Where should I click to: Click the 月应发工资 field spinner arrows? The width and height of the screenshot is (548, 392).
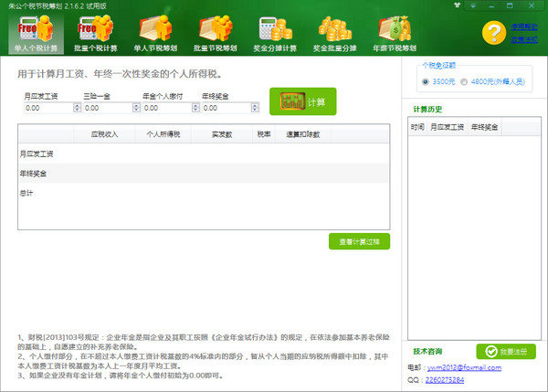coord(78,108)
